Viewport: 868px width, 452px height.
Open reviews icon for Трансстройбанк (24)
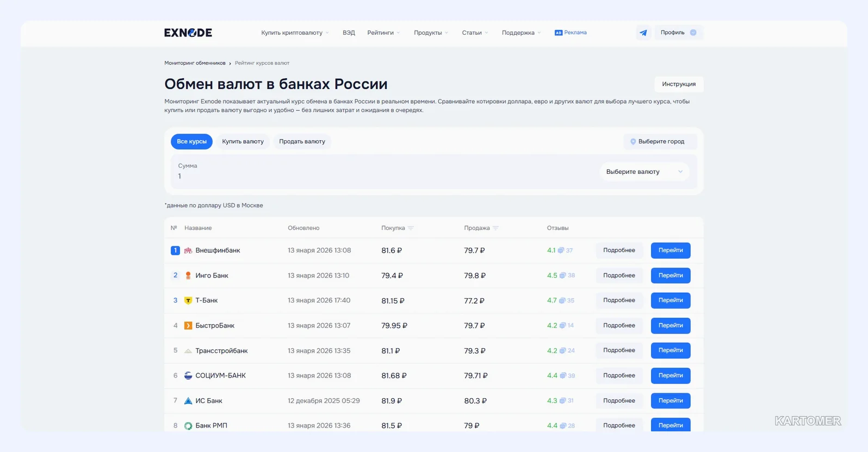coord(563,350)
